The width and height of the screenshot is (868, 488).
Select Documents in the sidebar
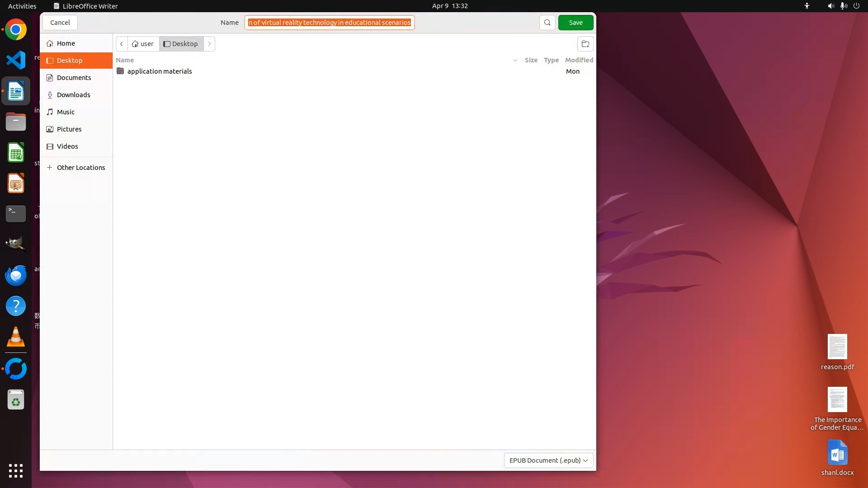(74, 78)
